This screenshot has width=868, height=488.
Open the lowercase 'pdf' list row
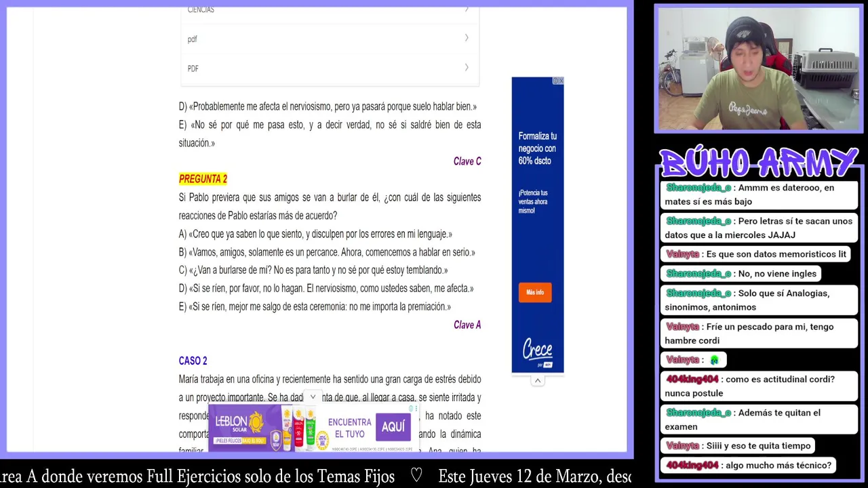pos(330,39)
